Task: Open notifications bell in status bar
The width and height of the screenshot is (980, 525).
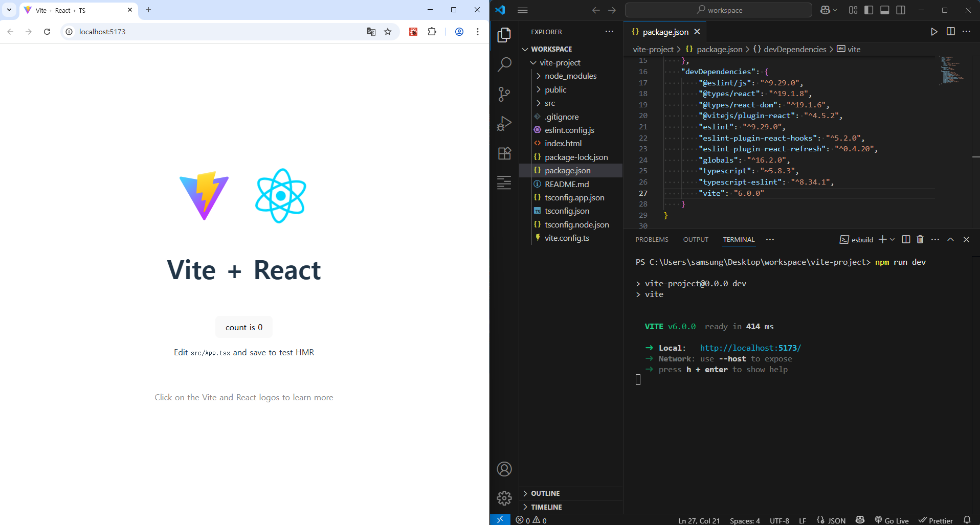Action: coord(967,520)
